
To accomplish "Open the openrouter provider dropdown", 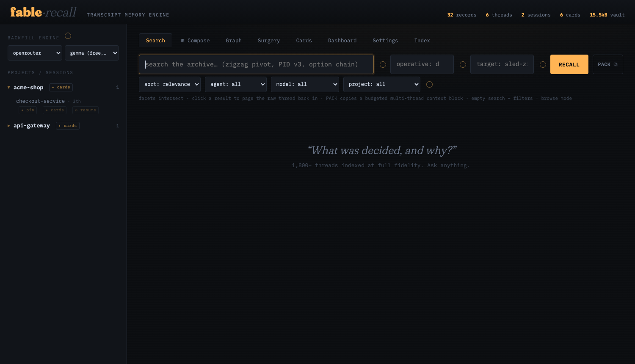I will click(x=35, y=53).
